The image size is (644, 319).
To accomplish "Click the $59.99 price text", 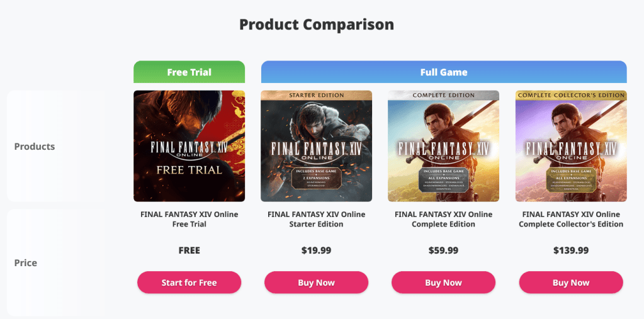I will tap(443, 250).
